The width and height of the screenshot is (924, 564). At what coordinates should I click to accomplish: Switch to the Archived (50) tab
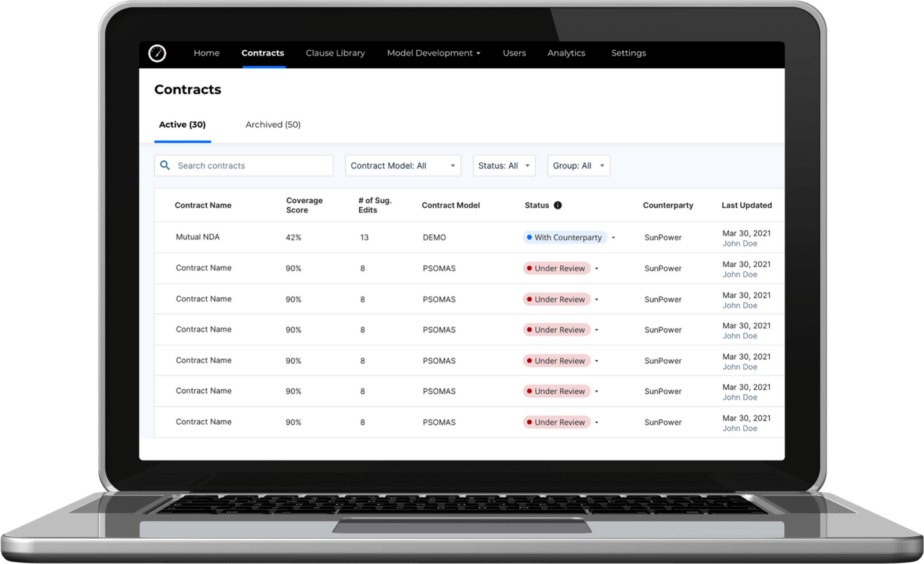click(272, 124)
